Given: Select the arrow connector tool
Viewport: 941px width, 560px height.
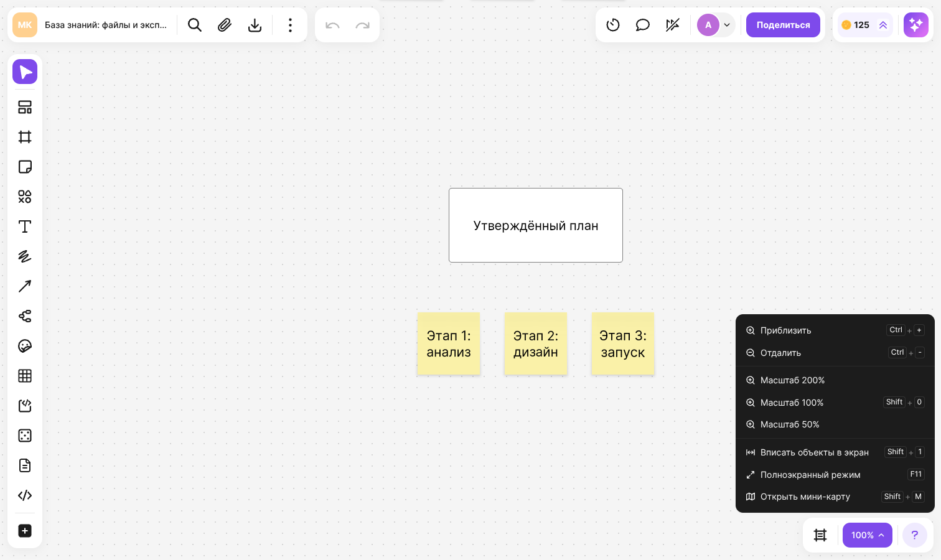Looking at the screenshot, I should (x=25, y=286).
